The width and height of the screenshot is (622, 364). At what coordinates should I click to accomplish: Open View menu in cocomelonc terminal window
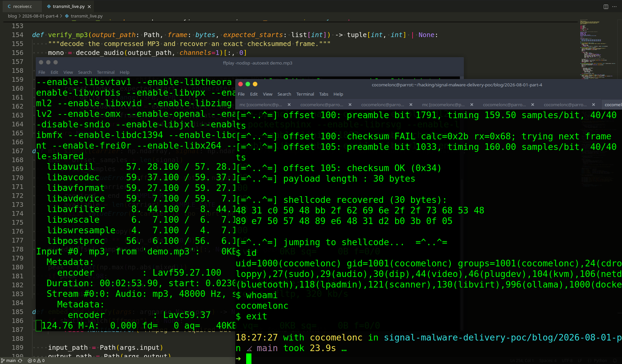point(268,94)
